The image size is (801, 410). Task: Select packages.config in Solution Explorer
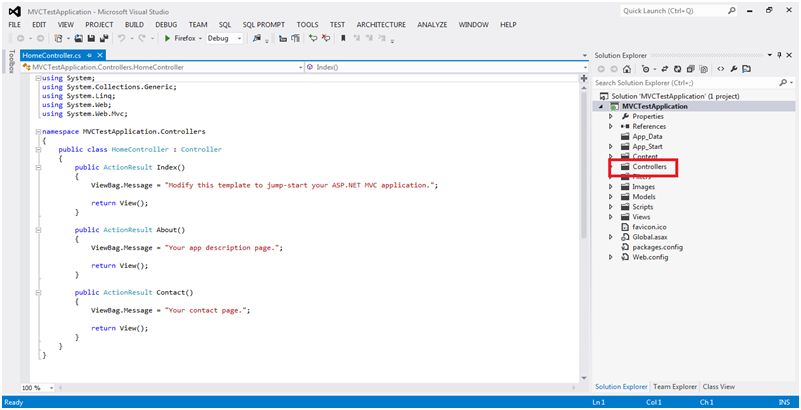pos(657,247)
